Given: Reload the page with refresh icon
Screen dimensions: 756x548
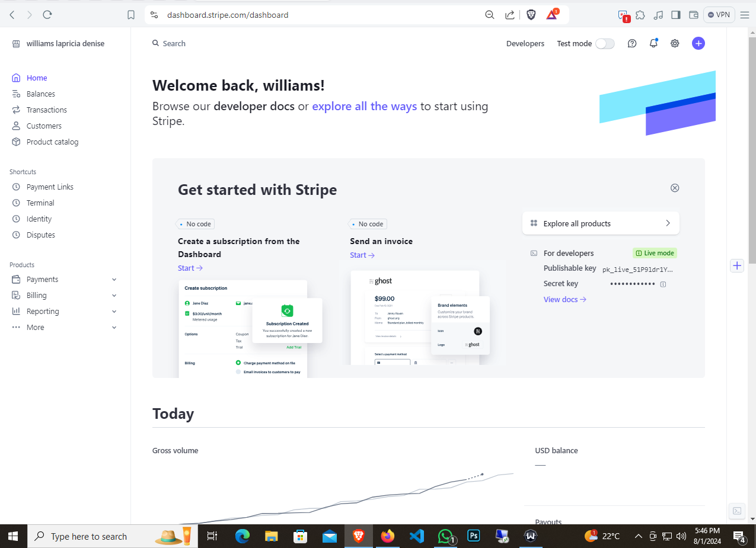Looking at the screenshot, I should tap(47, 15).
